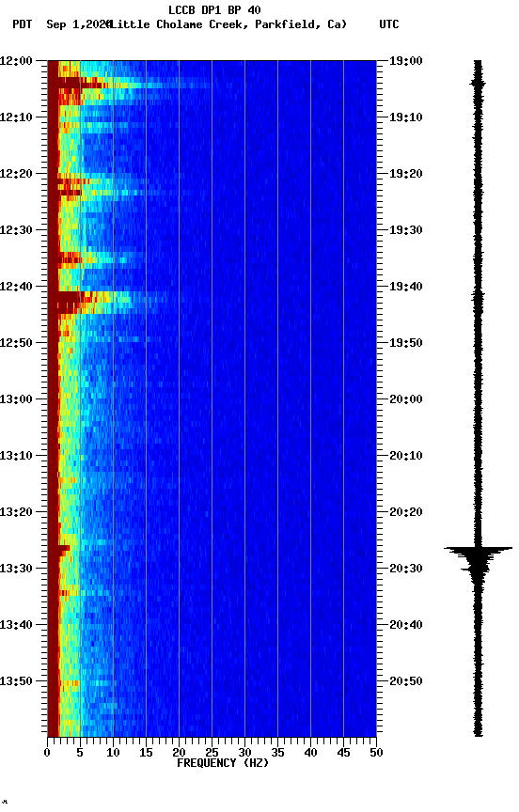Click the '15' frequency axis label
The height and width of the screenshot is (812, 519).
[x=146, y=753]
